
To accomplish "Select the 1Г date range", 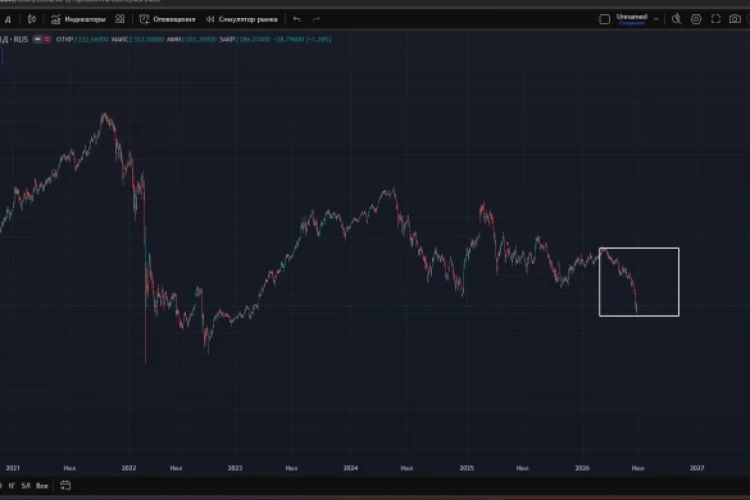I will coord(11,486).
